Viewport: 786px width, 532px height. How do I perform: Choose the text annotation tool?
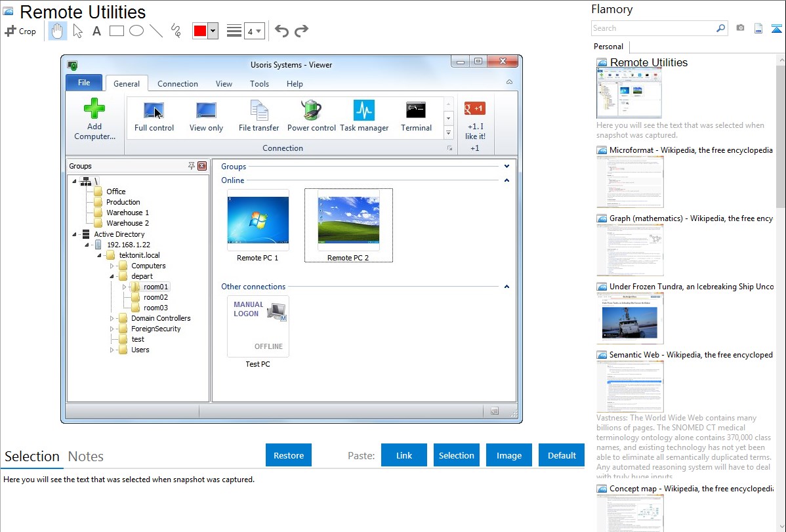click(96, 31)
